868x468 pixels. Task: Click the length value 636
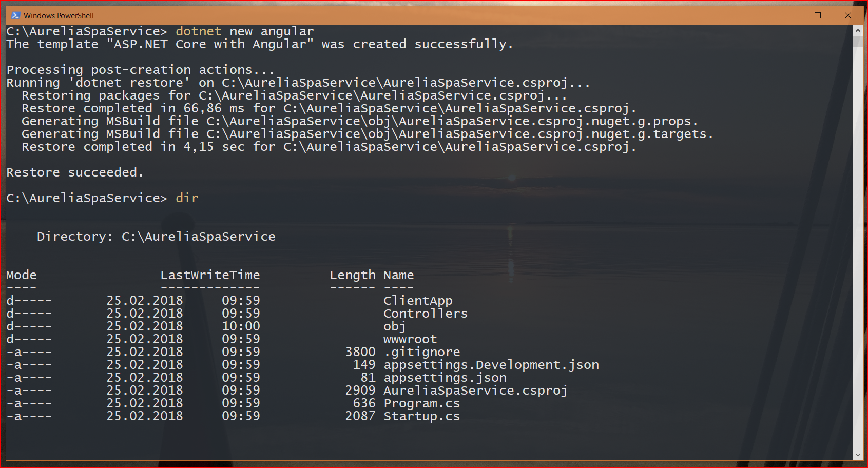[364, 403]
